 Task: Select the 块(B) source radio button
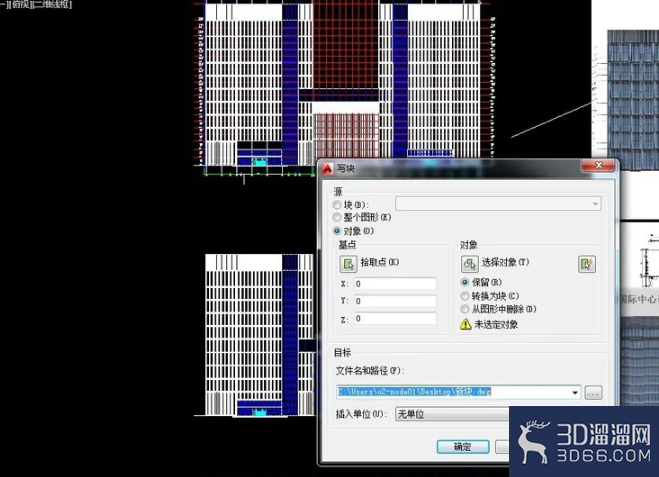pyautogui.click(x=337, y=205)
